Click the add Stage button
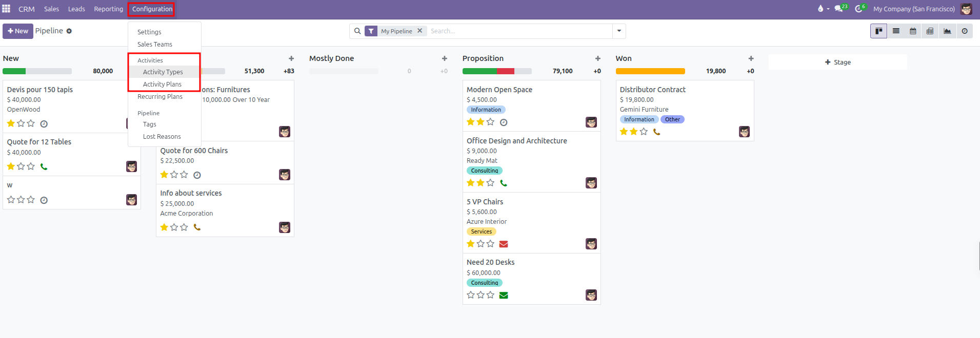This screenshot has height=338, width=980. (x=837, y=62)
